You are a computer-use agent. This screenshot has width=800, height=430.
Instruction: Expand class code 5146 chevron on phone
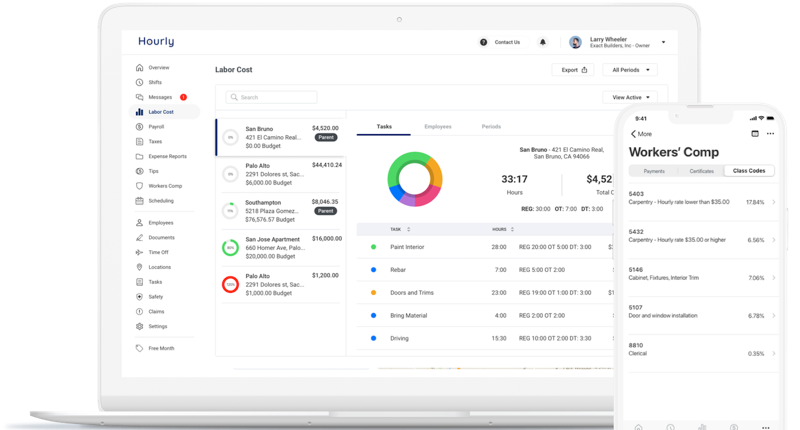click(773, 278)
